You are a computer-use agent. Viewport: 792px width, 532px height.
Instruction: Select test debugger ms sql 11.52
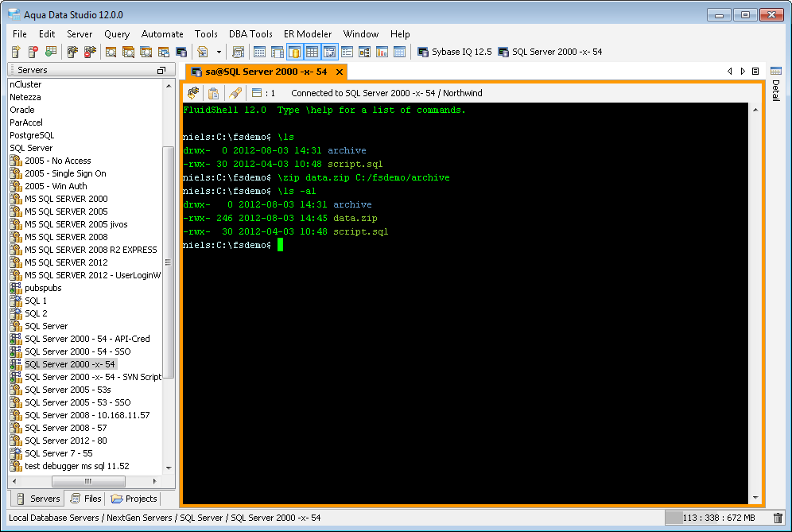click(x=77, y=466)
